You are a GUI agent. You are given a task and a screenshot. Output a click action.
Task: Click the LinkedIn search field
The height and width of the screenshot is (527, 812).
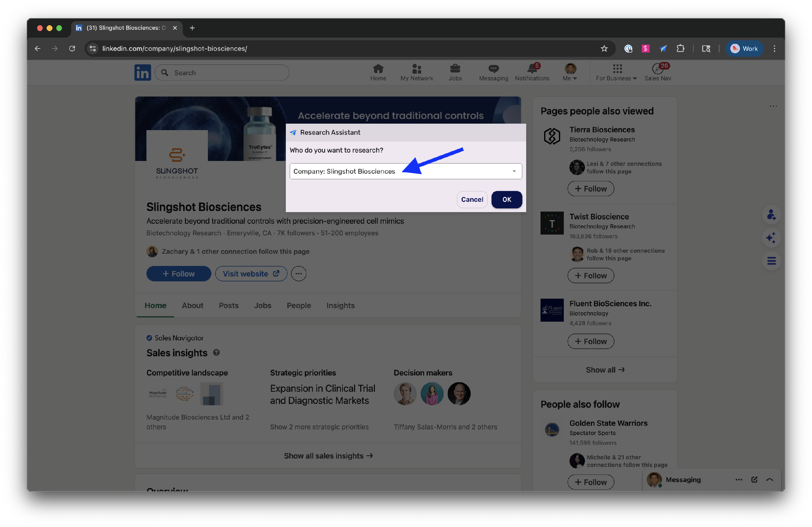point(222,72)
